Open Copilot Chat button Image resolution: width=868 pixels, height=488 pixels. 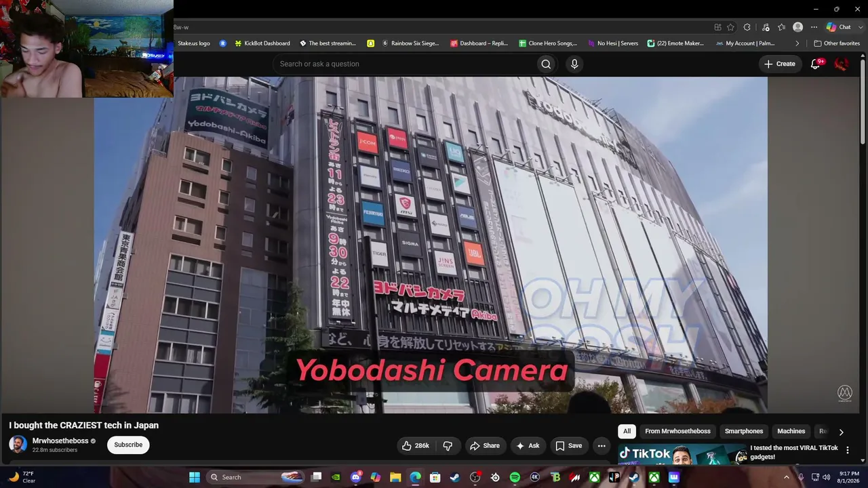click(838, 27)
